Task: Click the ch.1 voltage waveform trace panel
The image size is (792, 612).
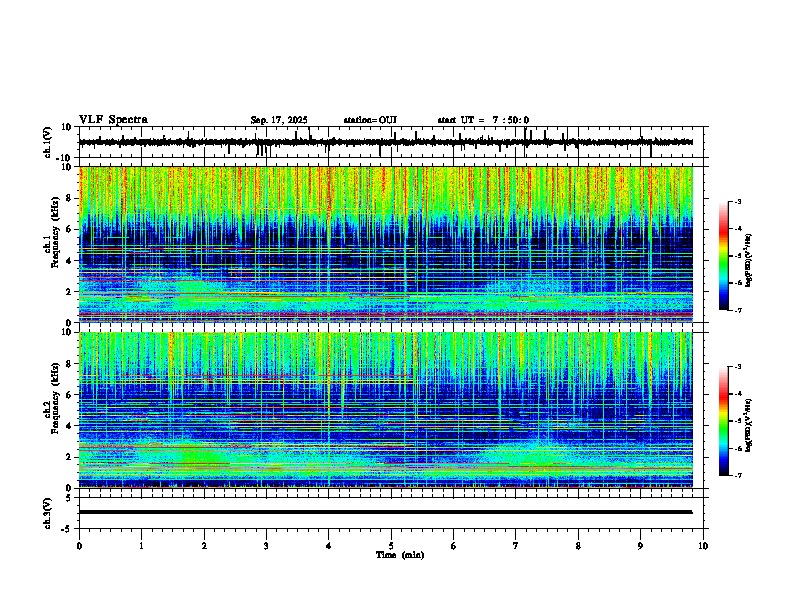Action: point(391,142)
